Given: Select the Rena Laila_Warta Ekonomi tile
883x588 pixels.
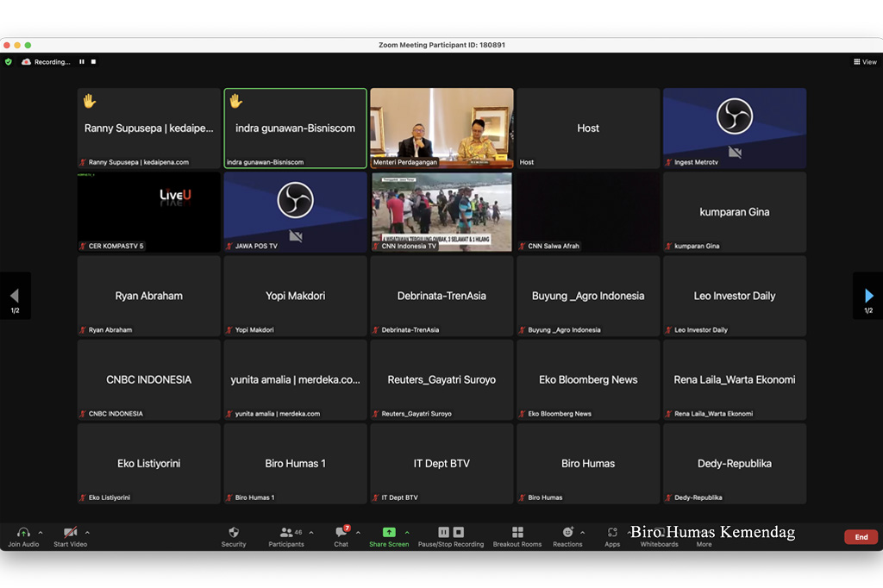Looking at the screenshot, I should 735,379.
